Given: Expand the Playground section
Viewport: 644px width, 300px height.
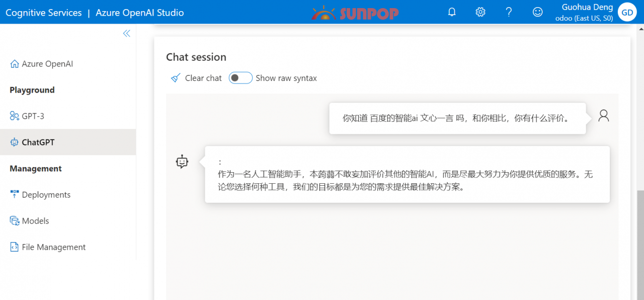Looking at the screenshot, I should [32, 90].
